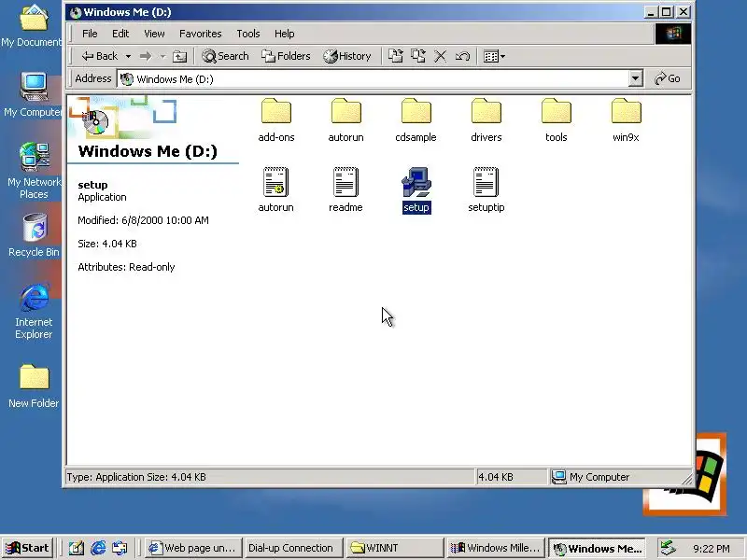This screenshot has height=560, width=747.
Task: Open the Help menu
Action: tap(285, 34)
